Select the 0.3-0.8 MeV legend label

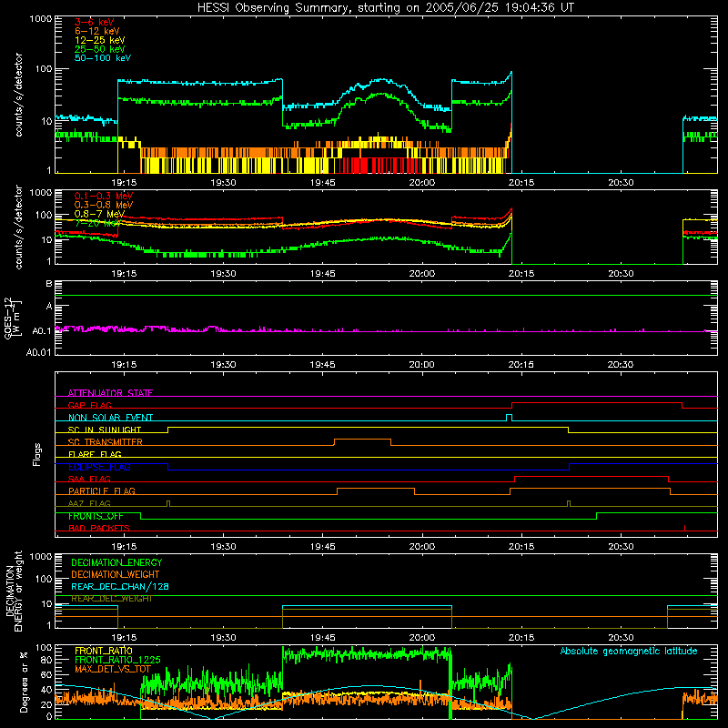point(104,205)
